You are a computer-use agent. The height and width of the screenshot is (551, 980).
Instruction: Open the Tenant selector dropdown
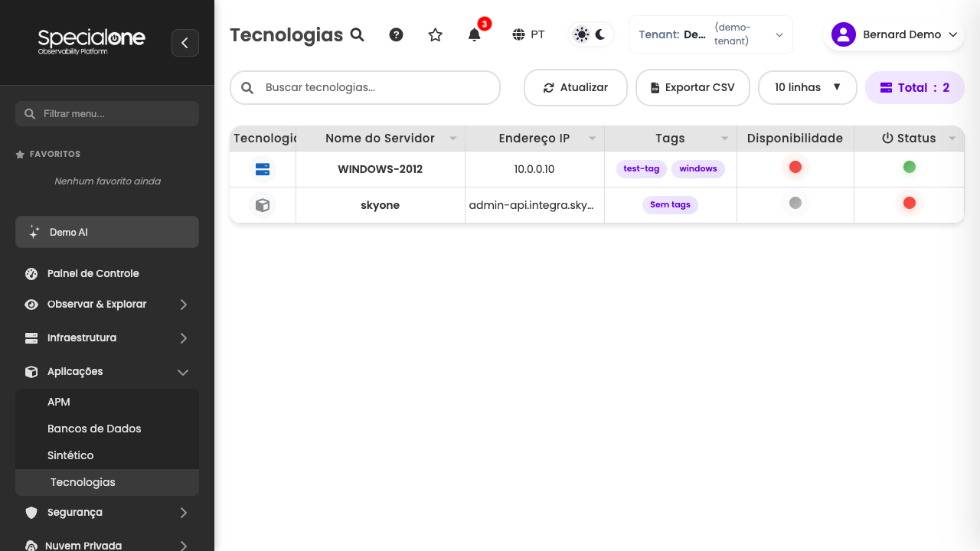(710, 34)
